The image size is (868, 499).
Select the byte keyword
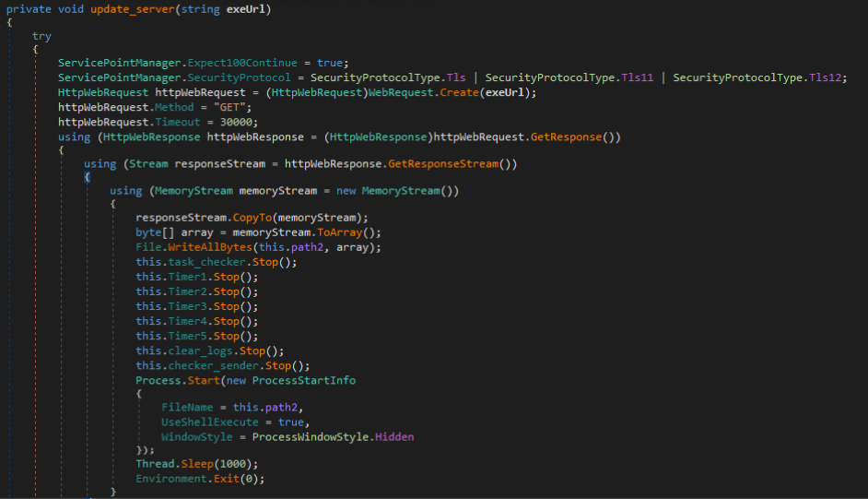click(x=148, y=232)
